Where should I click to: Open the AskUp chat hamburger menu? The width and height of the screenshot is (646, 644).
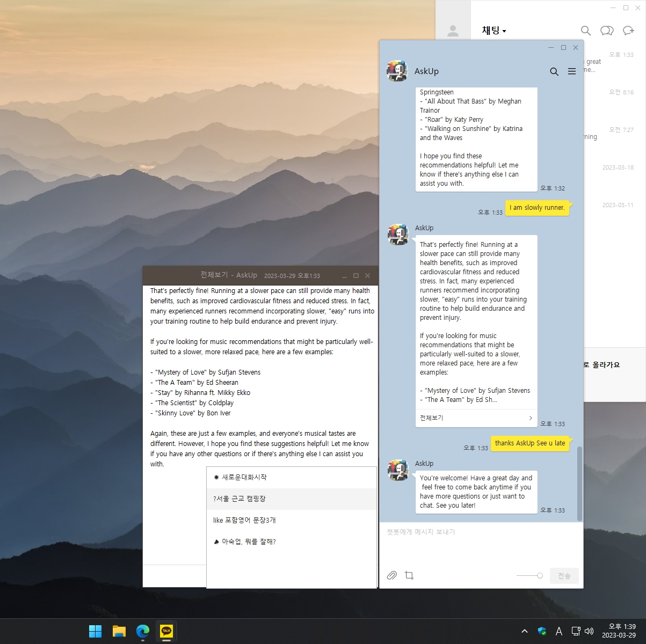pyautogui.click(x=572, y=71)
